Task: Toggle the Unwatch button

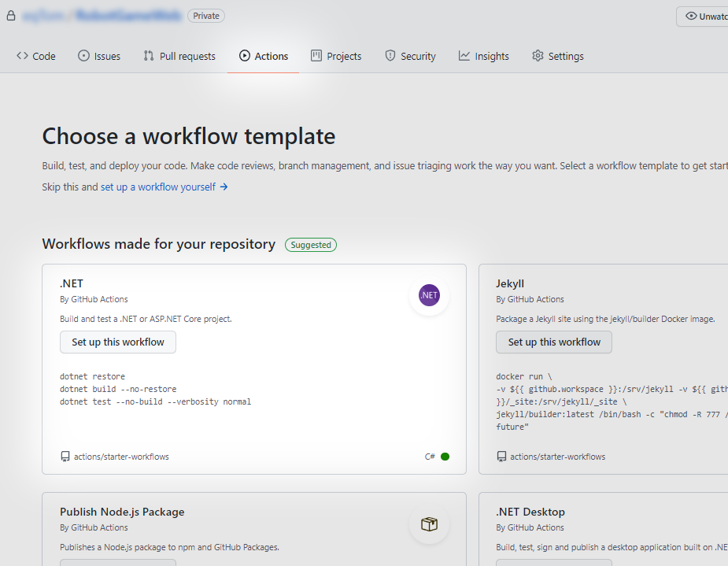Action: [x=705, y=17]
